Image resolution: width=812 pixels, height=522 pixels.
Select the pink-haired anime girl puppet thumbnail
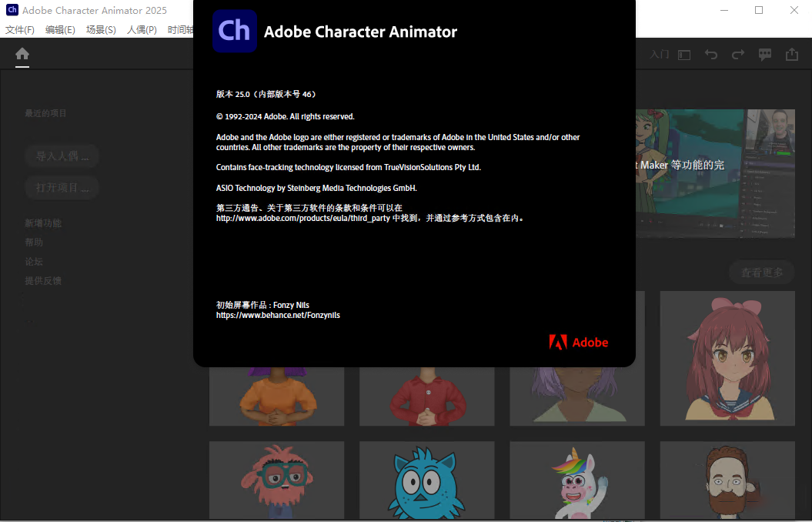[x=727, y=358]
